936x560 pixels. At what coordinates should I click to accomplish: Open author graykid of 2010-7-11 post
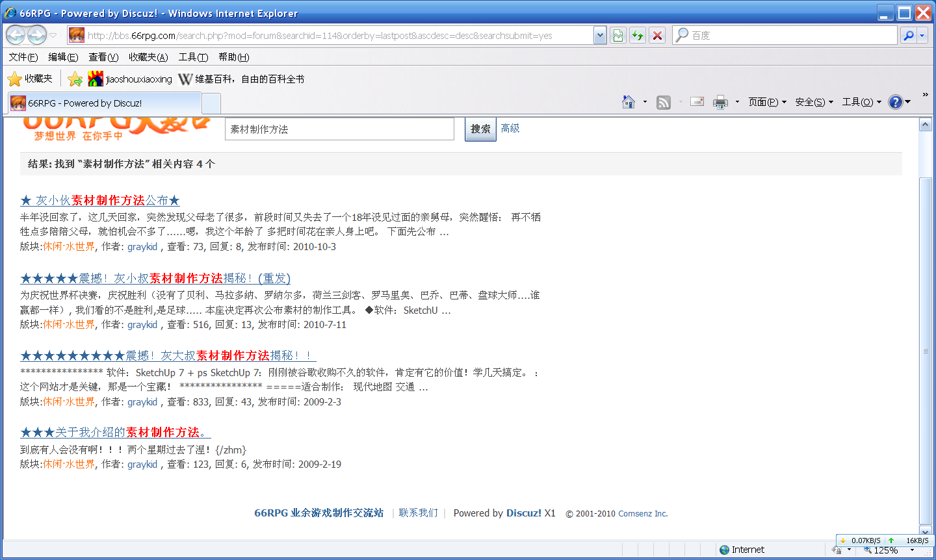point(142,325)
